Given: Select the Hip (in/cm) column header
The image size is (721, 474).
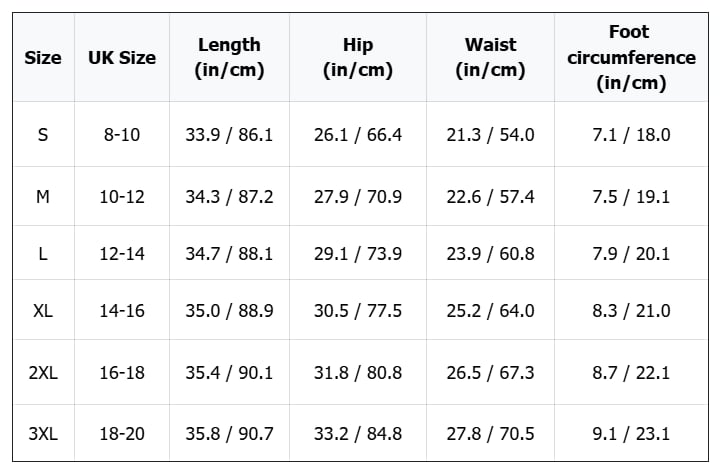Looking at the screenshot, I should pos(358,58).
